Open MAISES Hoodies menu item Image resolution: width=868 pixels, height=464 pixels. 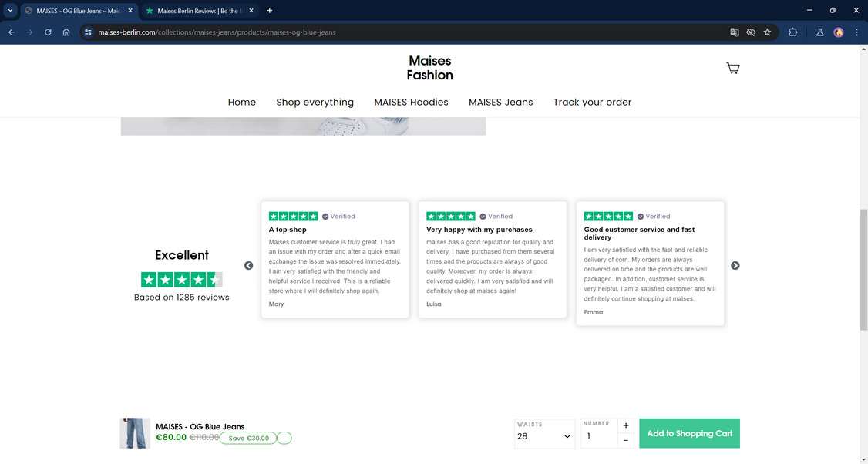pyautogui.click(x=412, y=102)
